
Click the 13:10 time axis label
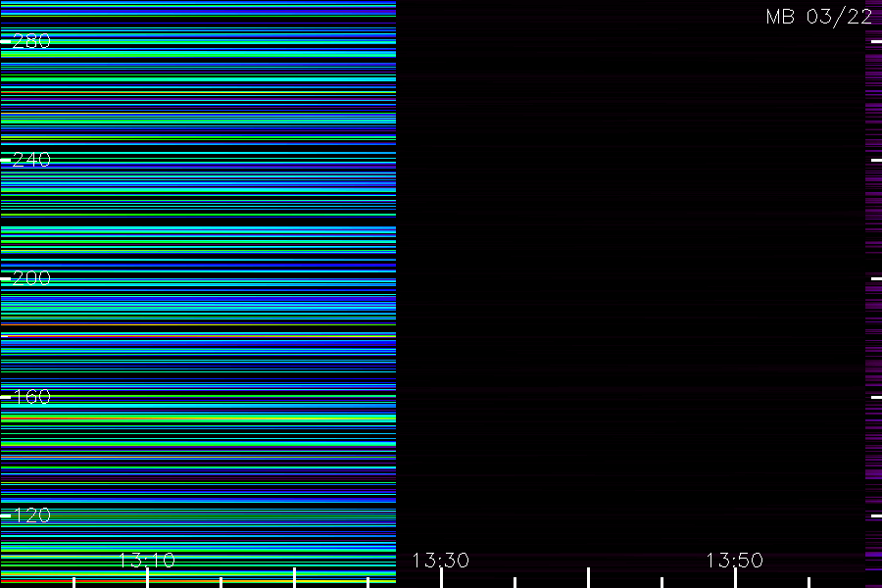147,561
